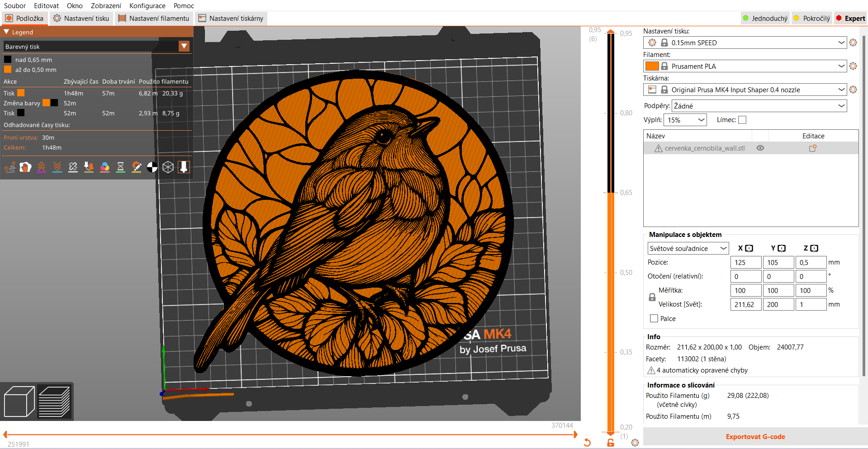Switch to 3D editor view cube icon
The height and width of the screenshot is (449, 868).
(x=19, y=402)
